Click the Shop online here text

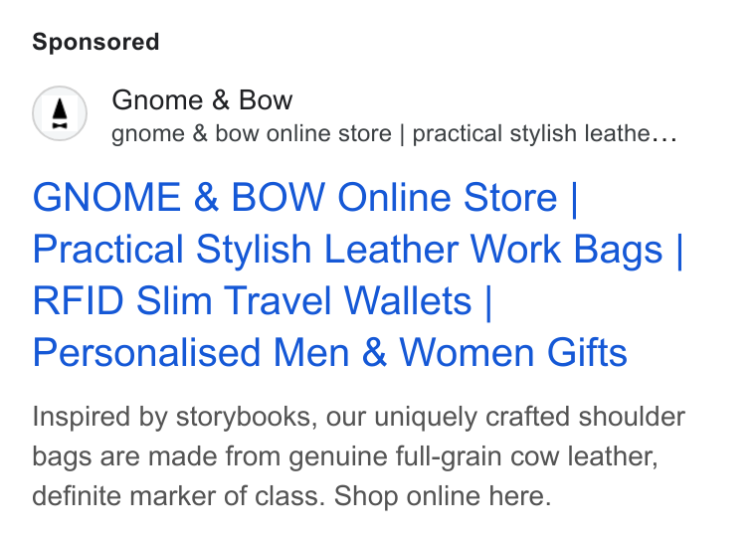[x=443, y=496]
